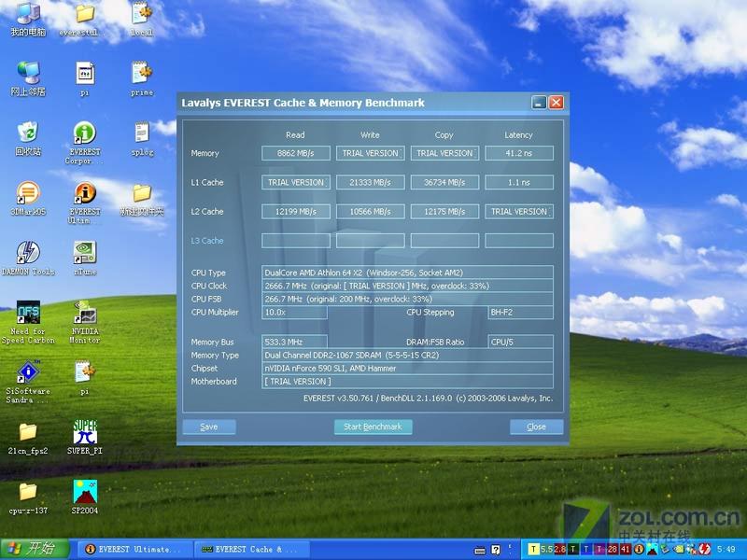Screen dimensions: 747x560
Task: Open the 开始 Start menu
Action: click(x=35, y=549)
